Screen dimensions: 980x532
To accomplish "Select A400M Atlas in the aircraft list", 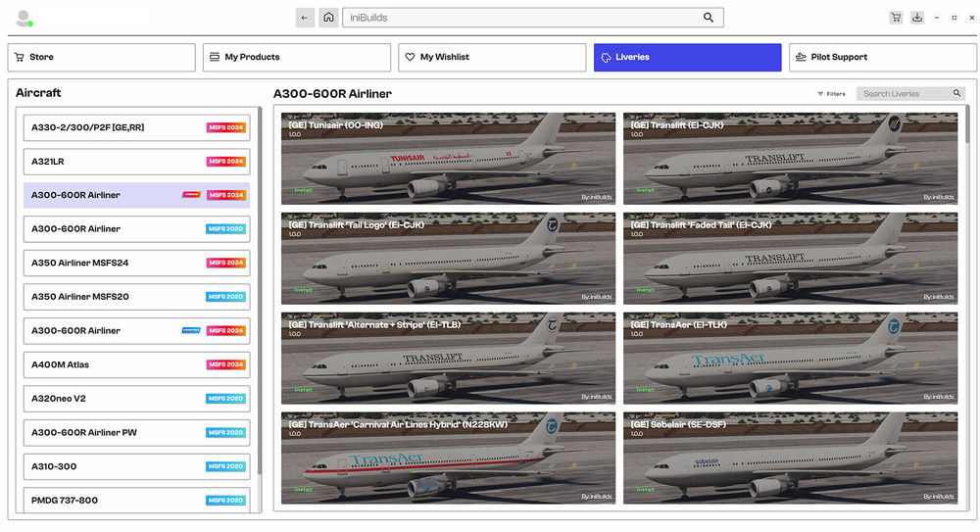I will coord(136,364).
